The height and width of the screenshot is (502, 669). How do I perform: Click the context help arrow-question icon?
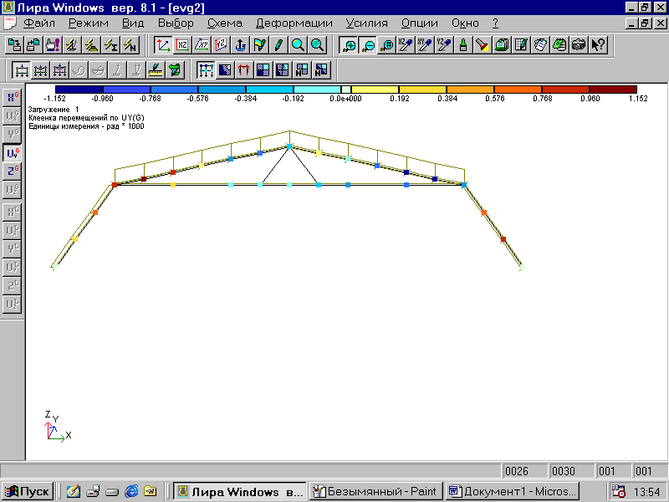click(x=598, y=45)
